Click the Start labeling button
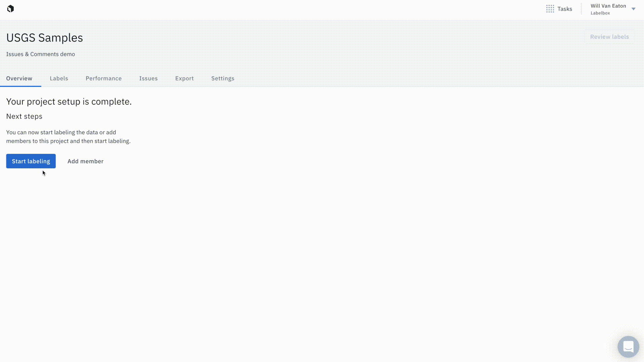Image resolution: width=644 pixels, height=362 pixels. click(x=31, y=161)
